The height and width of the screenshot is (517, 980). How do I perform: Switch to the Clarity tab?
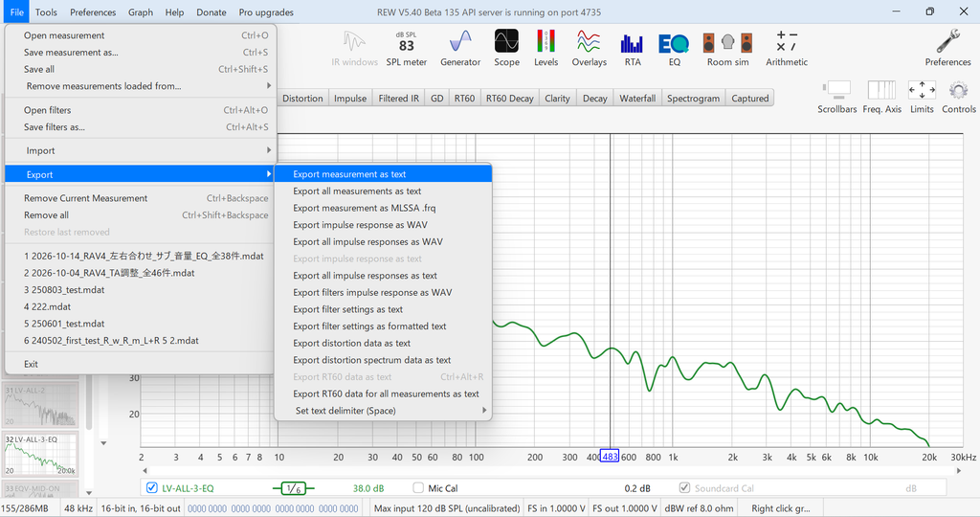click(x=557, y=99)
